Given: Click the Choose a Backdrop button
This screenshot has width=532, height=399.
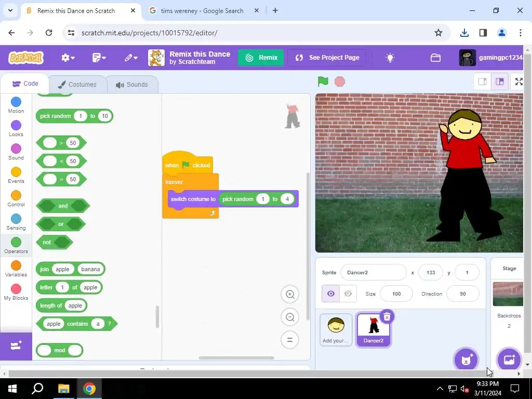Looking at the screenshot, I should point(509,360).
